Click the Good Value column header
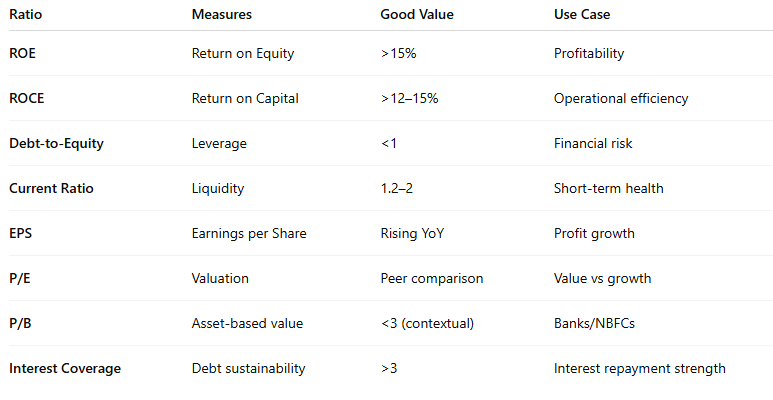Viewport: 773px width, 400px height. pyautogui.click(x=417, y=14)
